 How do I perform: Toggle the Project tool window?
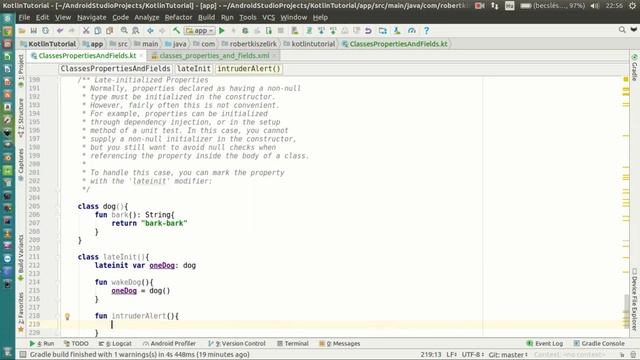pos(21,71)
